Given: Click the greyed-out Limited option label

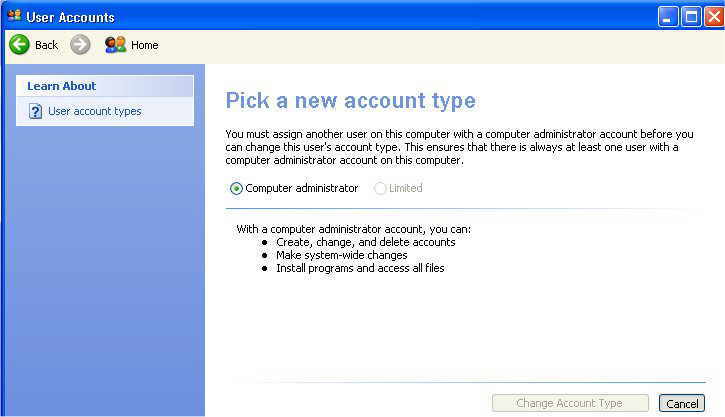Looking at the screenshot, I should 405,188.
